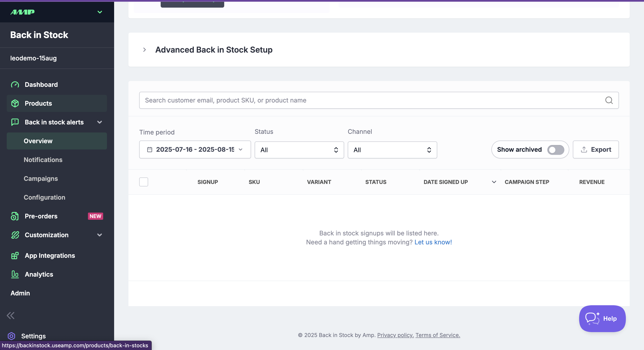The height and width of the screenshot is (350, 644).
Task: Click the NEW badge next to Pre-orders
Action: pos(96,216)
